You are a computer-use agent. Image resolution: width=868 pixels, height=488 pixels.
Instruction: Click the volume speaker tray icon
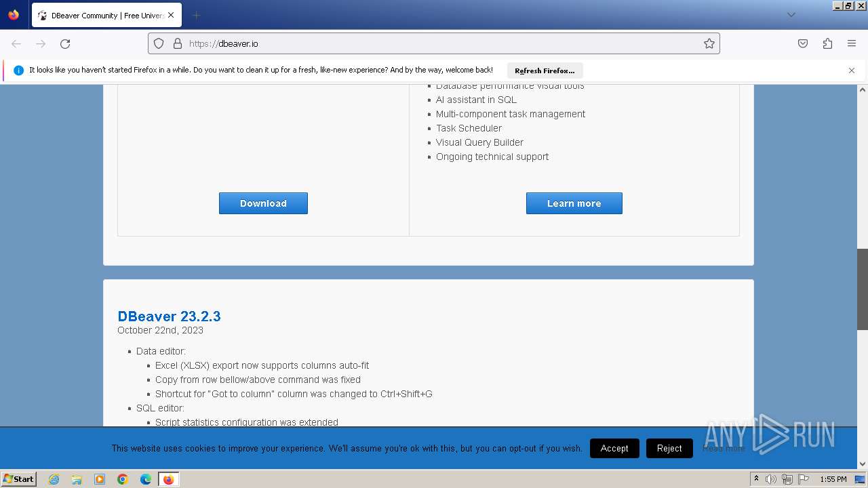click(771, 479)
